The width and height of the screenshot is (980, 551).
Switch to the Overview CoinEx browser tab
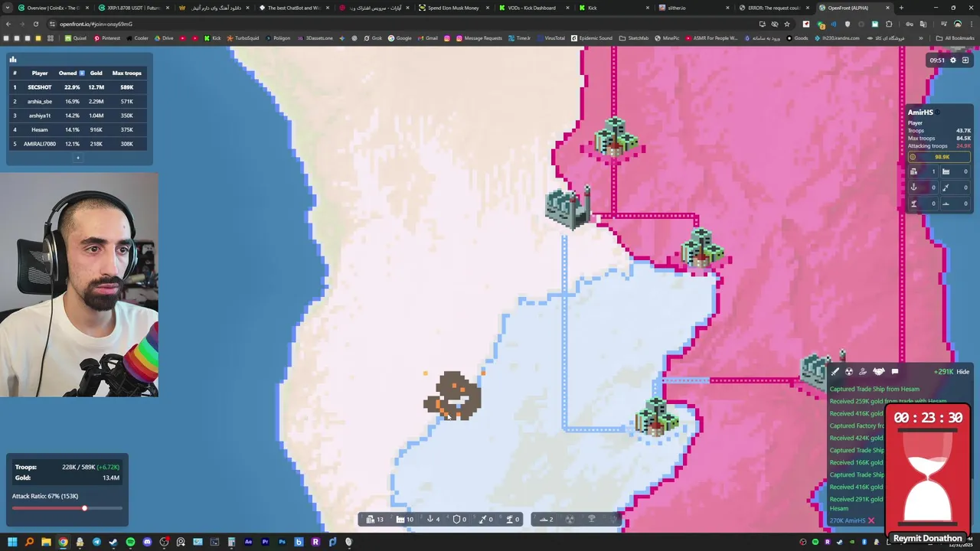point(52,8)
